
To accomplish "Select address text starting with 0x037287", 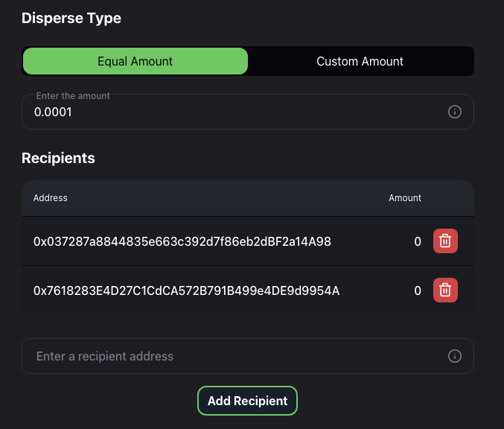I will (182, 241).
